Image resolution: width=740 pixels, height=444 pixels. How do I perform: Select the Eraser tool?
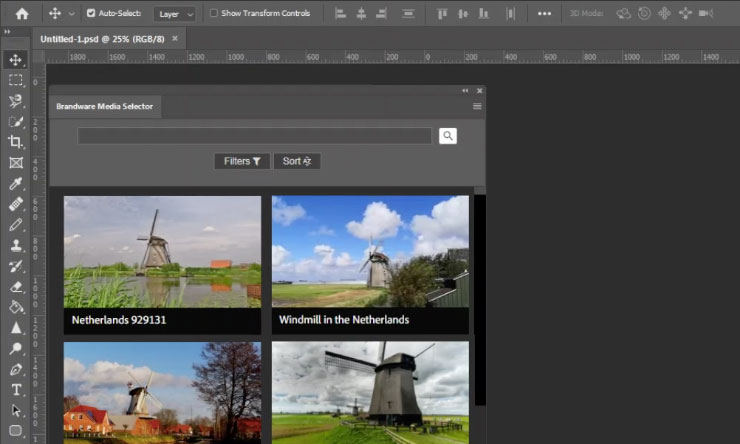(16, 286)
